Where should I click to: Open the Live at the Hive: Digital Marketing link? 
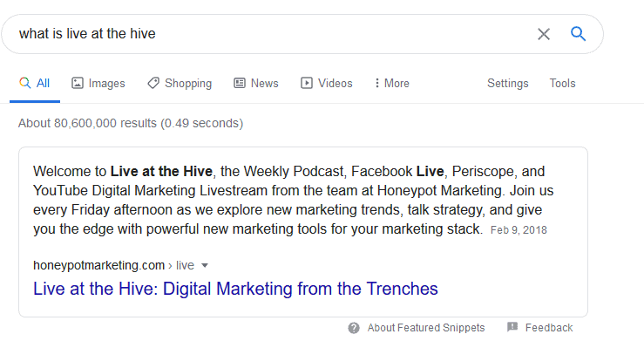(235, 289)
